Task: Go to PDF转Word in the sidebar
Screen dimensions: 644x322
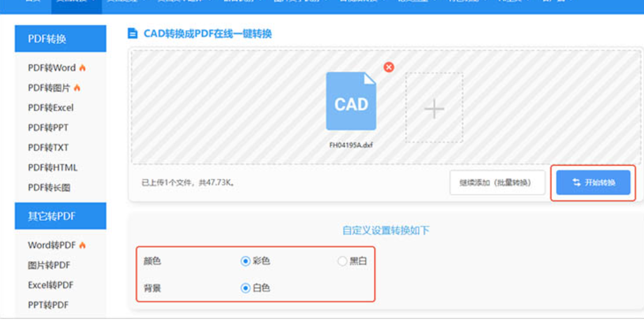Action: (52, 68)
